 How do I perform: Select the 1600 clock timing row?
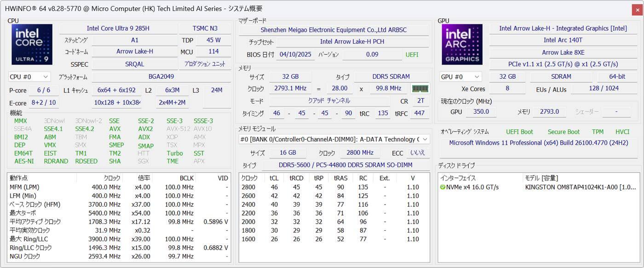coord(334,239)
